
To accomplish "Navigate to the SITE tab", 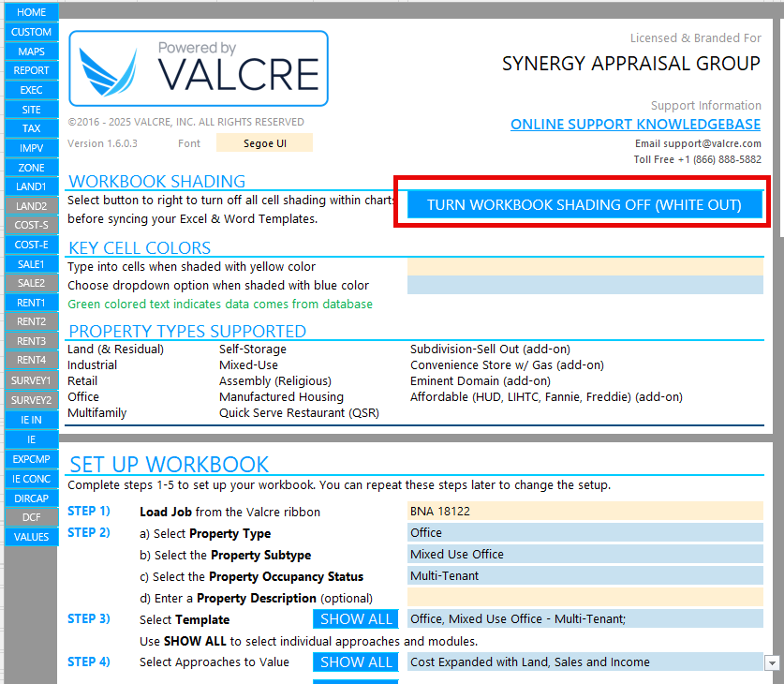I will pyautogui.click(x=32, y=110).
